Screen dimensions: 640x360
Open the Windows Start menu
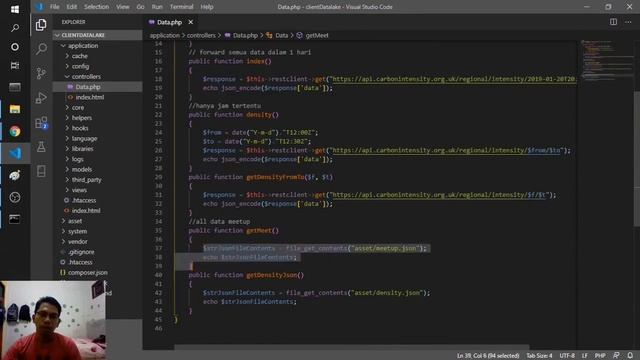point(15,9)
